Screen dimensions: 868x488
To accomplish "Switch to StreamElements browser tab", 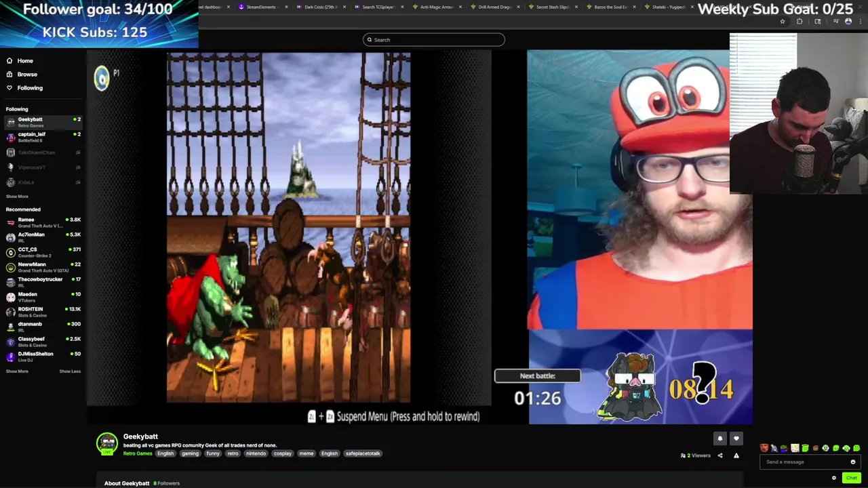I will click(261, 7).
